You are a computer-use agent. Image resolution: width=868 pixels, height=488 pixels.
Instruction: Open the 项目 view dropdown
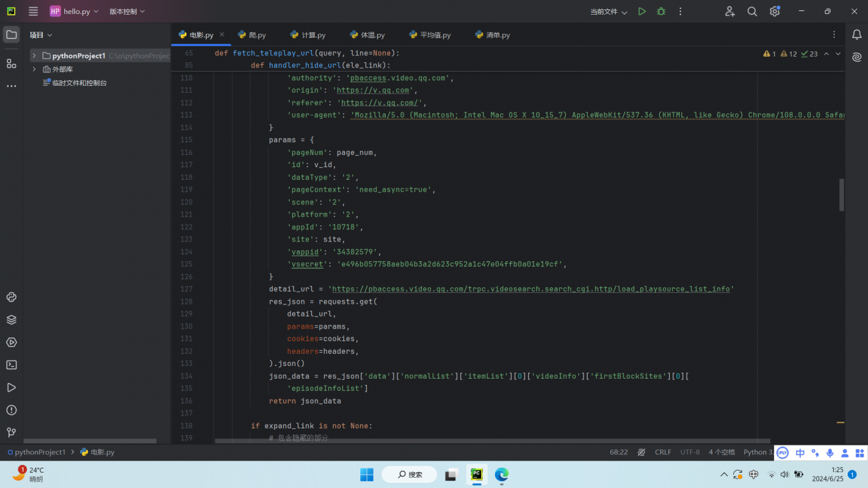tap(41, 35)
